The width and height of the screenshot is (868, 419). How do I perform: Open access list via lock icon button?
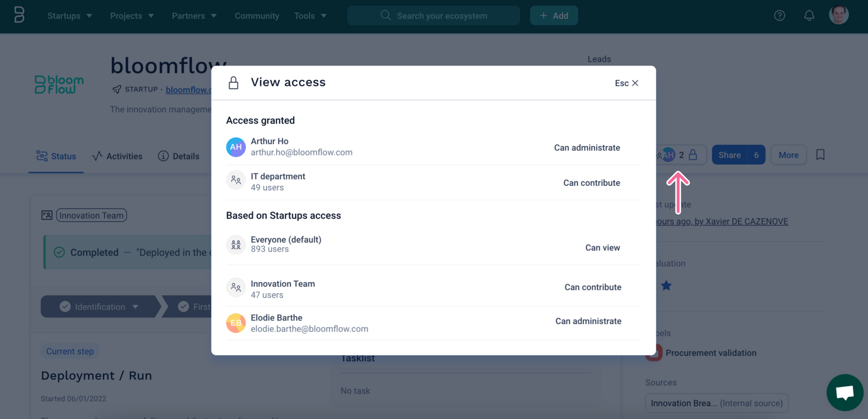point(693,155)
